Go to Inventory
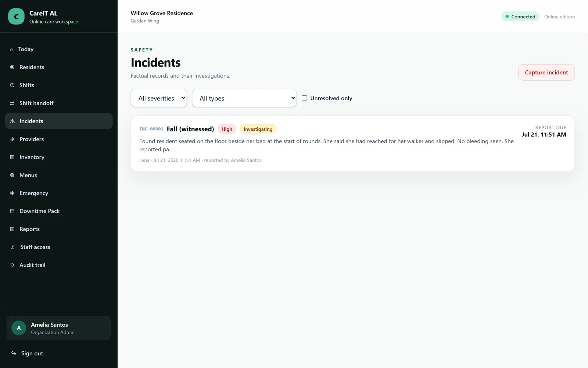 [x=59, y=157]
